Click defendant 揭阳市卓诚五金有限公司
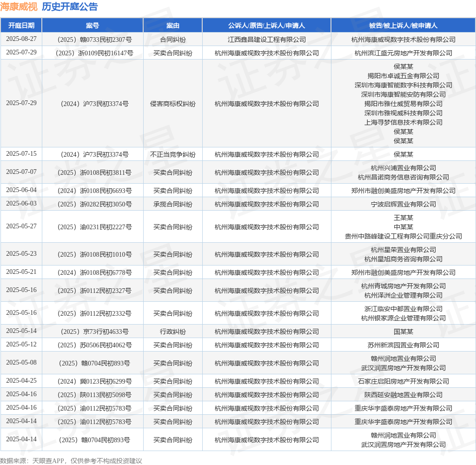The width and height of the screenshot is (476, 465). click(403, 76)
